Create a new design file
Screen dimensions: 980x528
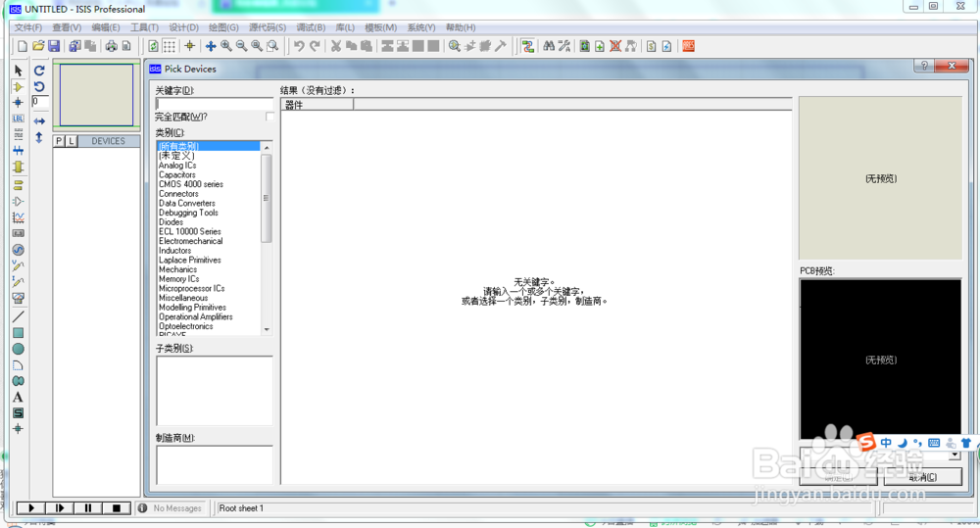(23, 46)
